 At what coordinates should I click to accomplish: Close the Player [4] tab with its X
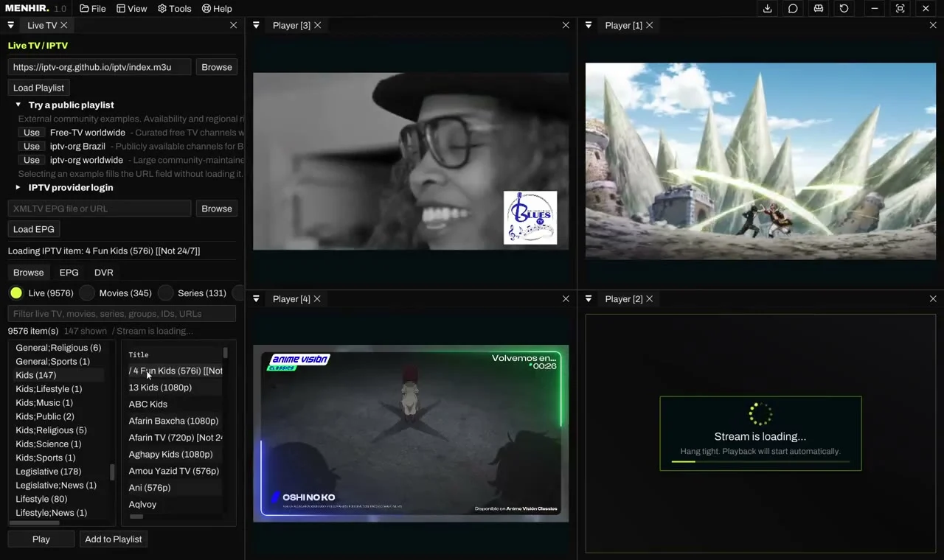click(x=317, y=298)
